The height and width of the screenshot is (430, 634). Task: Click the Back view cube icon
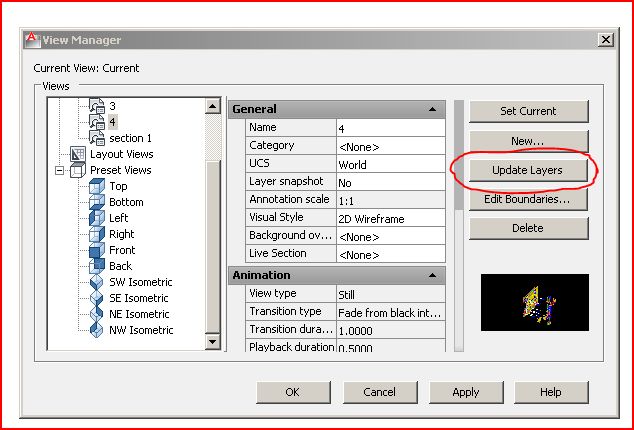pyautogui.click(x=97, y=266)
